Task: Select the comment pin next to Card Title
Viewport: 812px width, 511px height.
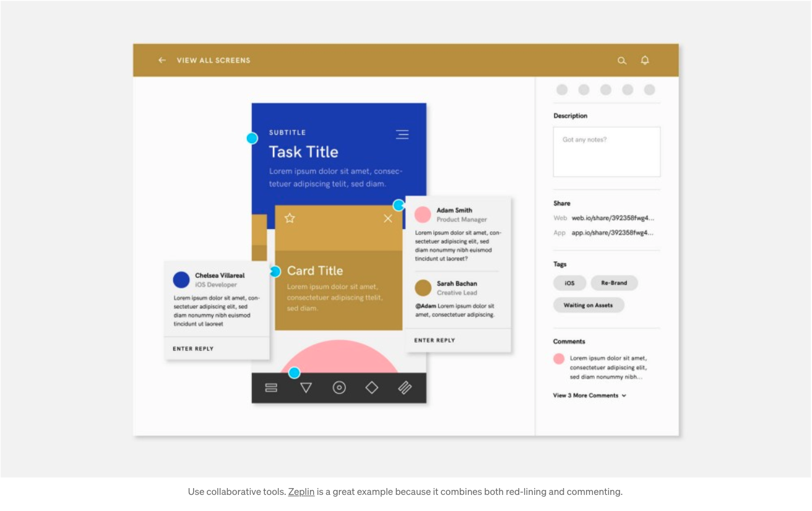Action: [275, 272]
